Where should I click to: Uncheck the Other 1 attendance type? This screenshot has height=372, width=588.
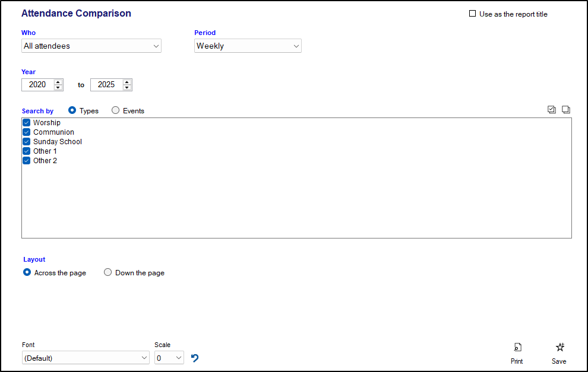27,151
